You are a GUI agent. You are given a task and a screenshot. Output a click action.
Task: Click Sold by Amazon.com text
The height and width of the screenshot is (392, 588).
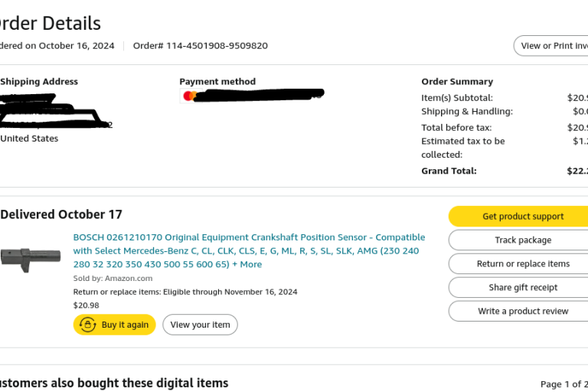click(x=113, y=279)
